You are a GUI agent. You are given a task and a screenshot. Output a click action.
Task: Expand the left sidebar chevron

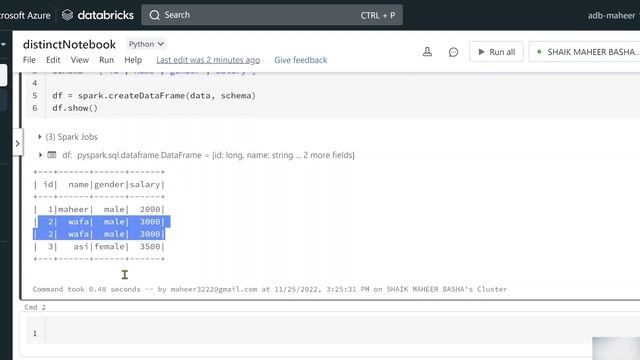(x=18, y=143)
